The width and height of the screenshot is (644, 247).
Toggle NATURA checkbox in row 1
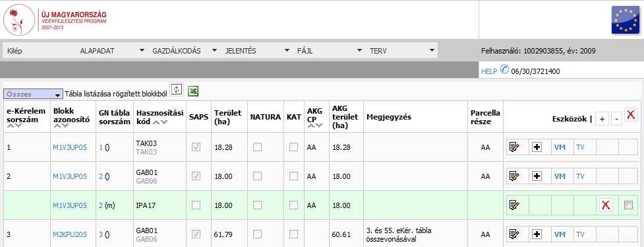tap(258, 147)
